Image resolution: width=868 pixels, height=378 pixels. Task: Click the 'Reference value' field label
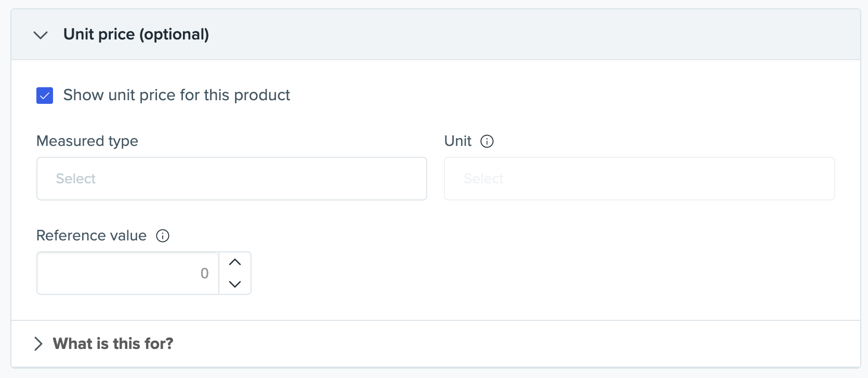(x=91, y=236)
